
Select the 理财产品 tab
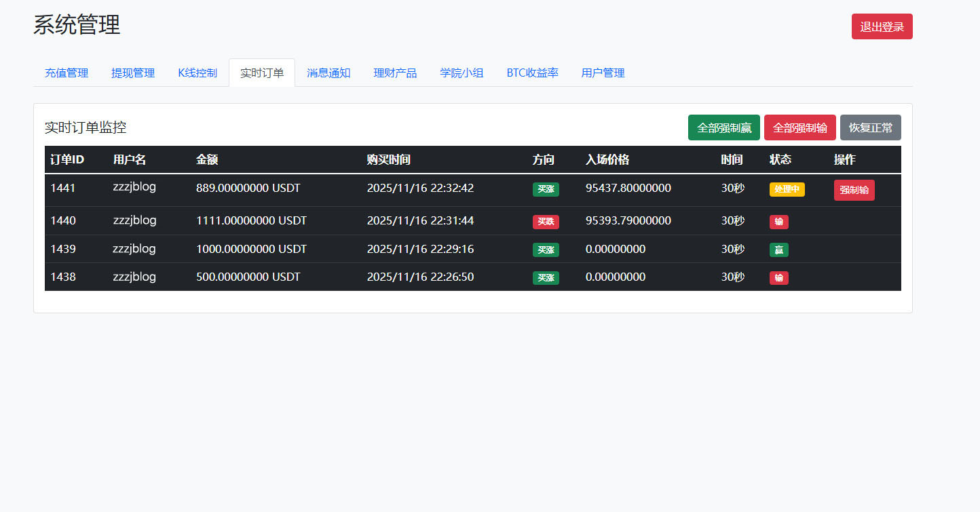click(395, 73)
